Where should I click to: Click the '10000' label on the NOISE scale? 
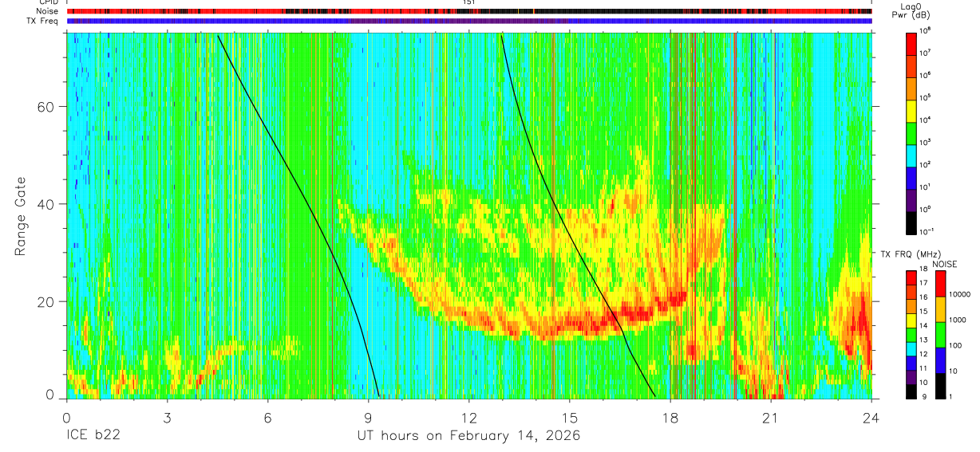tap(960, 294)
